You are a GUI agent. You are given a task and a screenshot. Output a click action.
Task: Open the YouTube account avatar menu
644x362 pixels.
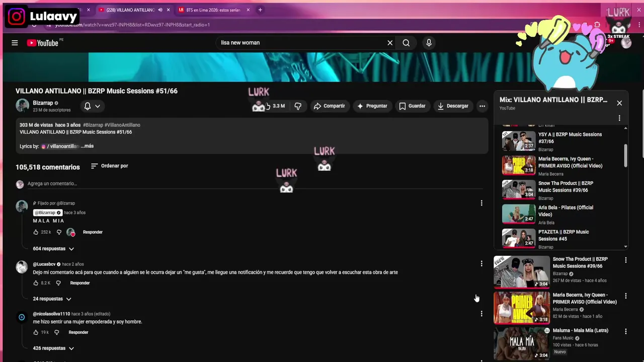click(626, 43)
